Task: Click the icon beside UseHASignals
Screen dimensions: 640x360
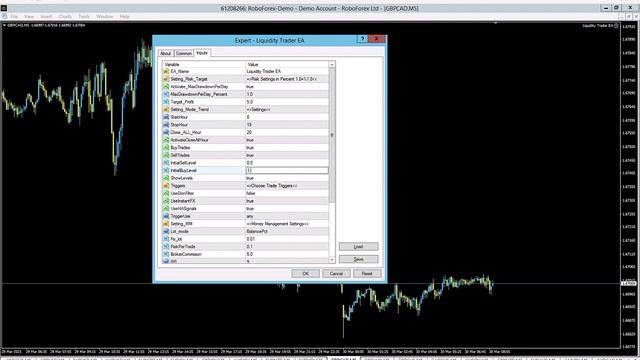Action: [x=166, y=209]
